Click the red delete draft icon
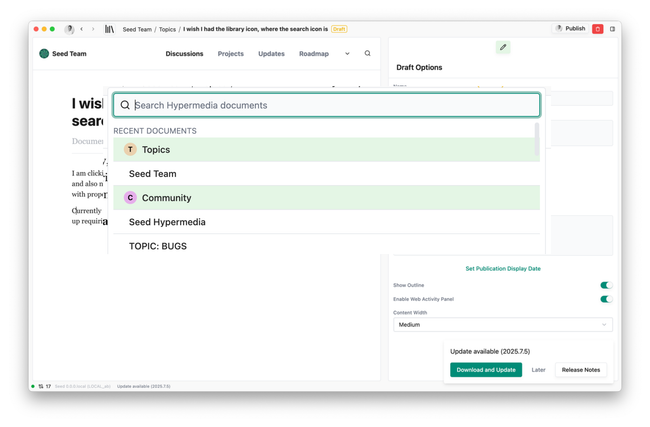650x427 pixels. 598,29
